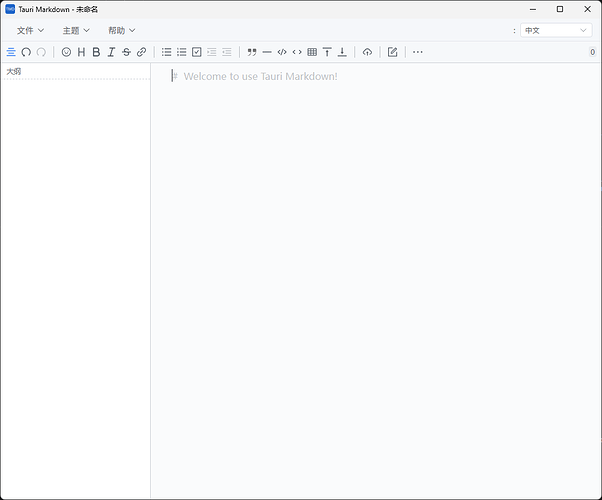Insert a blockquote

252,52
